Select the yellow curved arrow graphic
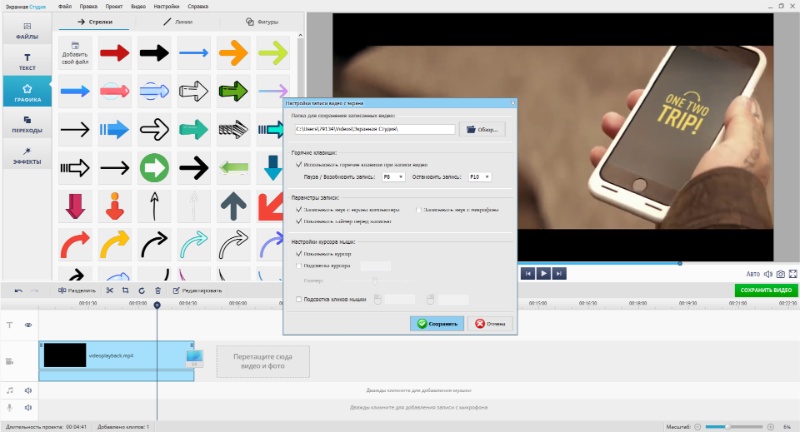The image size is (800, 432). [115, 244]
